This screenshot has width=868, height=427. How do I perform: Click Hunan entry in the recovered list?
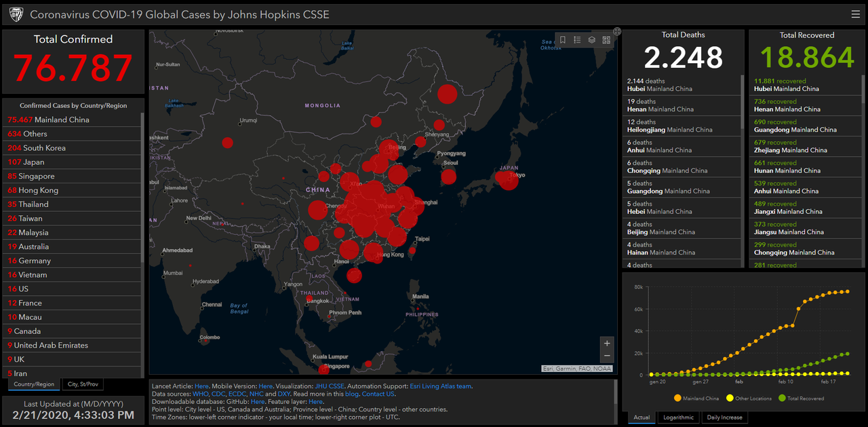click(806, 166)
